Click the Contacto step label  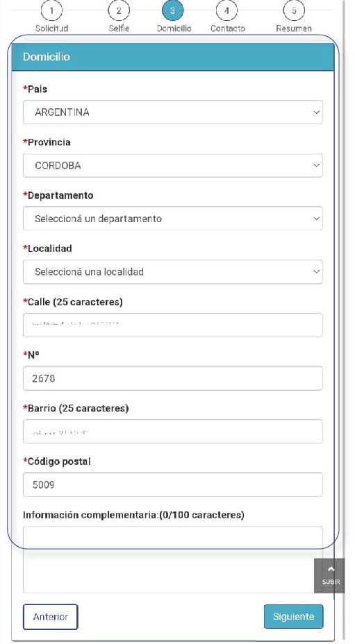(x=227, y=28)
